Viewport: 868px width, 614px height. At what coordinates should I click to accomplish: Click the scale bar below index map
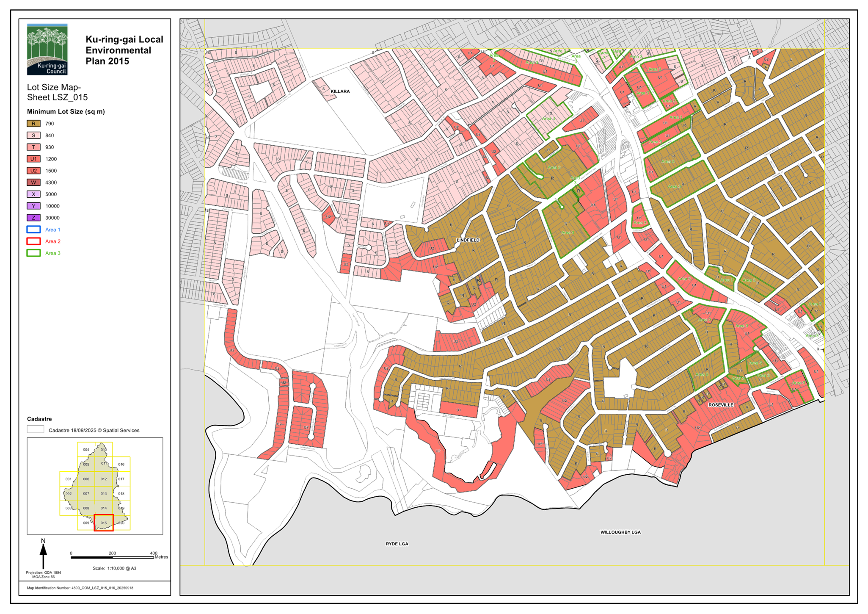click(x=112, y=558)
